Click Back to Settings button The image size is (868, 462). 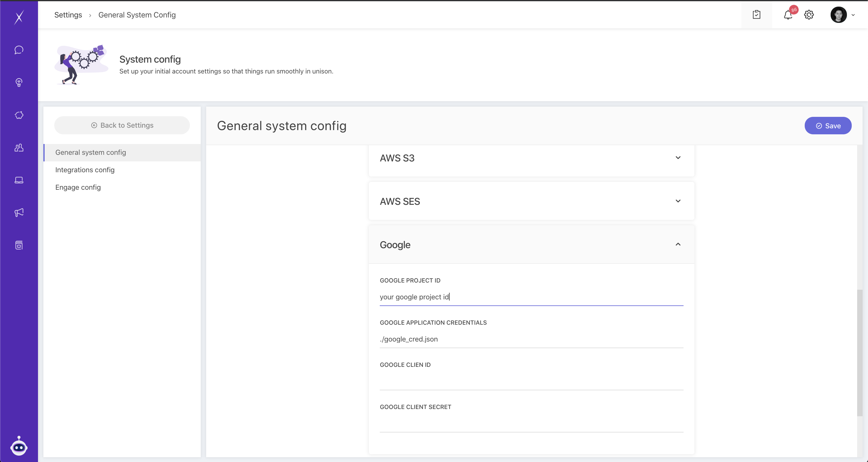coord(122,125)
